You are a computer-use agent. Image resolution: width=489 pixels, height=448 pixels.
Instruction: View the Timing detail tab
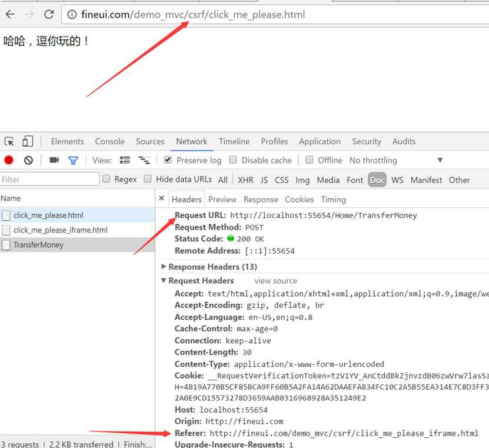tap(334, 200)
